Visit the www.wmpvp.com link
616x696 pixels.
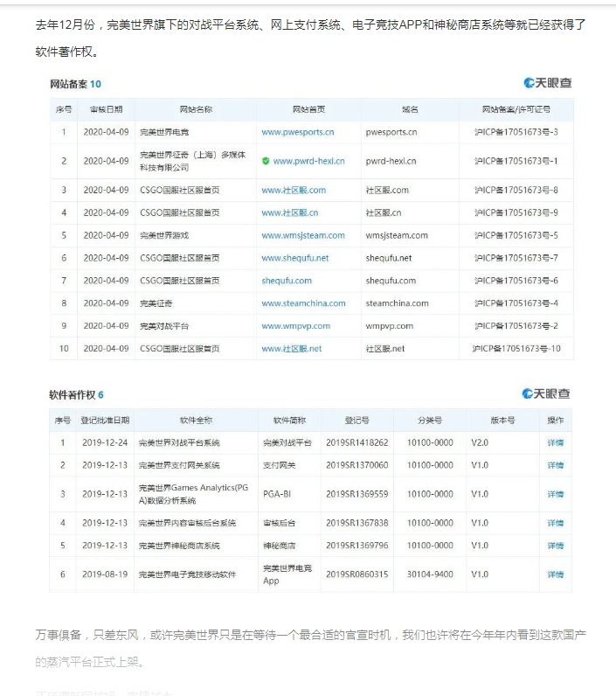[296, 326]
